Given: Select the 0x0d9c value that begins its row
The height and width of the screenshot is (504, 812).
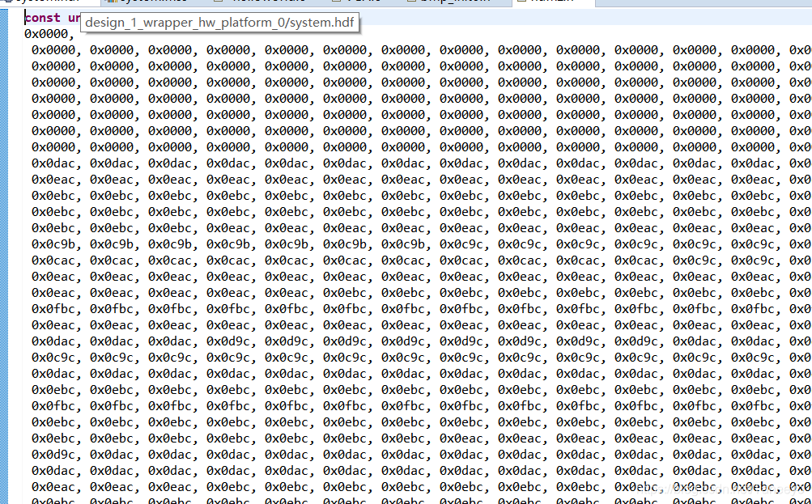Looking at the screenshot, I should pyautogui.click(x=53, y=455).
